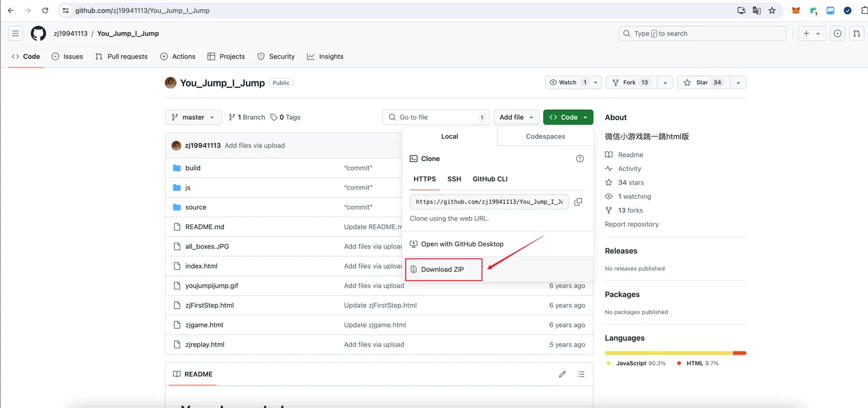The width and height of the screenshot is (868, 408).
Task: Open the index.html file
Action: [x=201, y=266]
